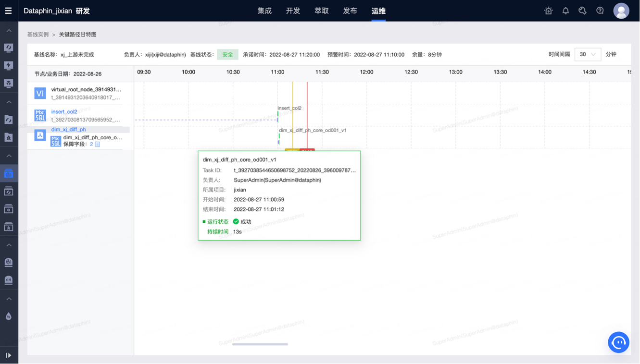Viewport: 640px width, 364px height.
Task: Open the 运维 navigation menu
Action: click(x=378, y=10)
